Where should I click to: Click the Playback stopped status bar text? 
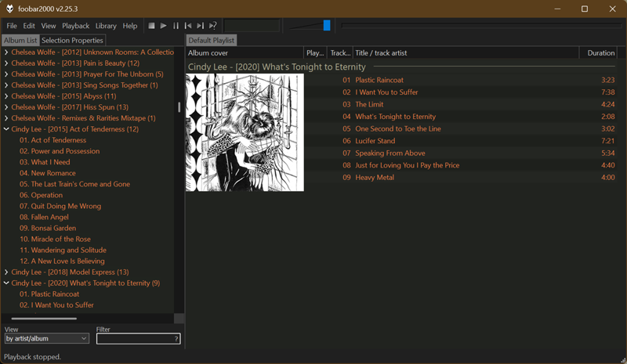(x=32, y=357)
